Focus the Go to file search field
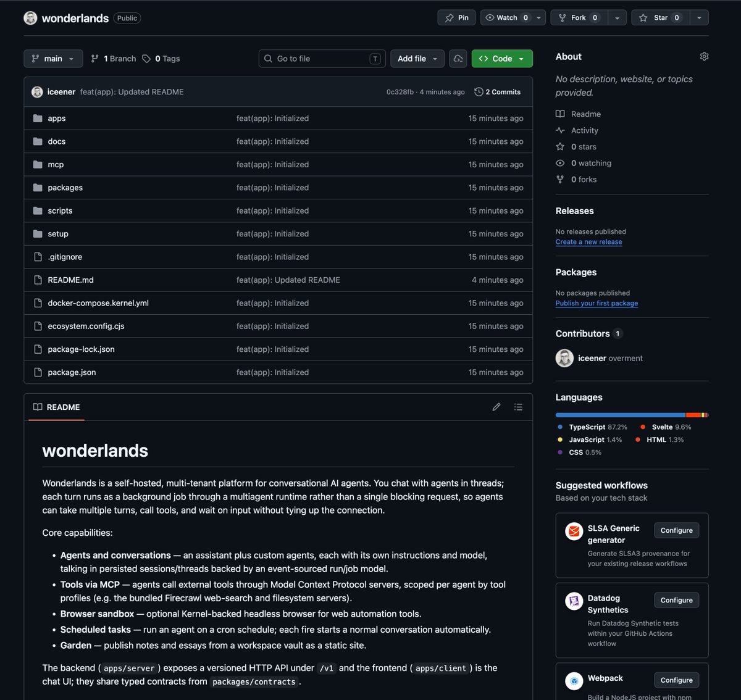The height and width of the screenshot is (700, 741). (322, 59)
